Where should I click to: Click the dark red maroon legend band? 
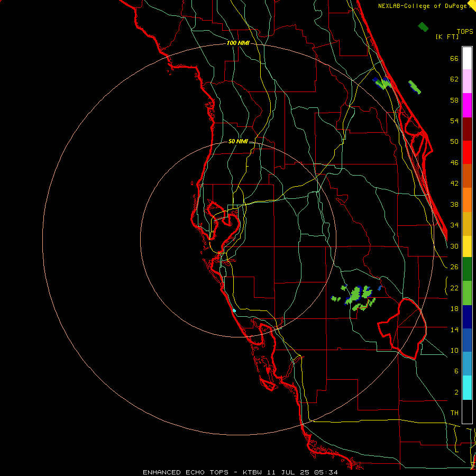(x=467, y=129)
